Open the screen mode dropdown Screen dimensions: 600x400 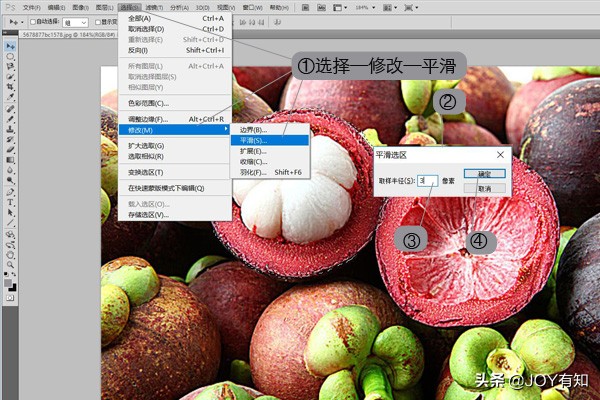(x=411, y=7)
